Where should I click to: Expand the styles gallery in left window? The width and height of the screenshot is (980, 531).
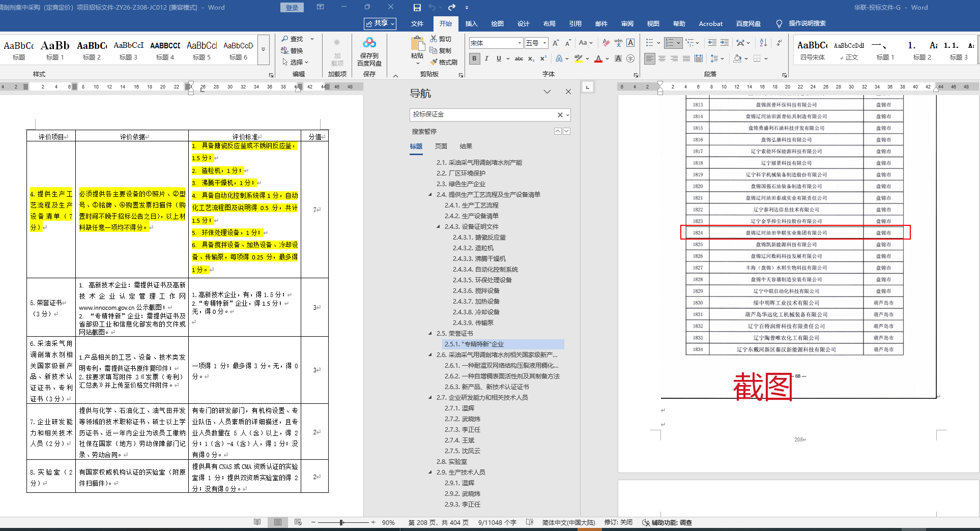[264, 50]
